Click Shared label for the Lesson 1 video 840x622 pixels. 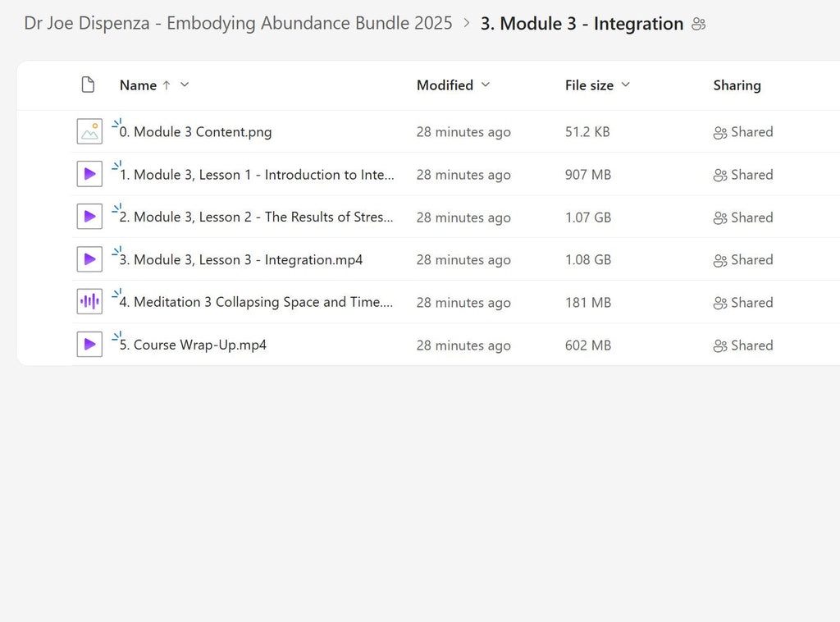(x=752, y=175)
